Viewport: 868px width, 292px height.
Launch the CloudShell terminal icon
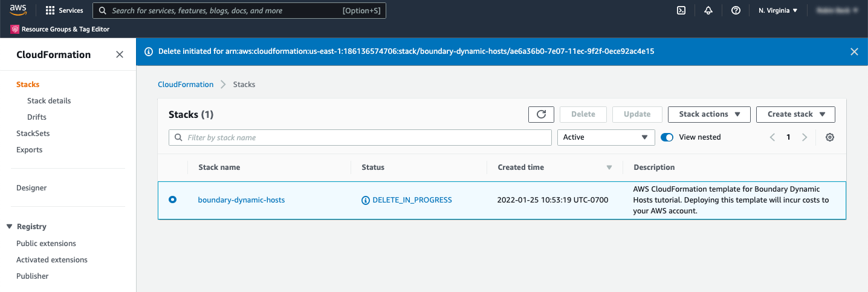tap(681, 10)
